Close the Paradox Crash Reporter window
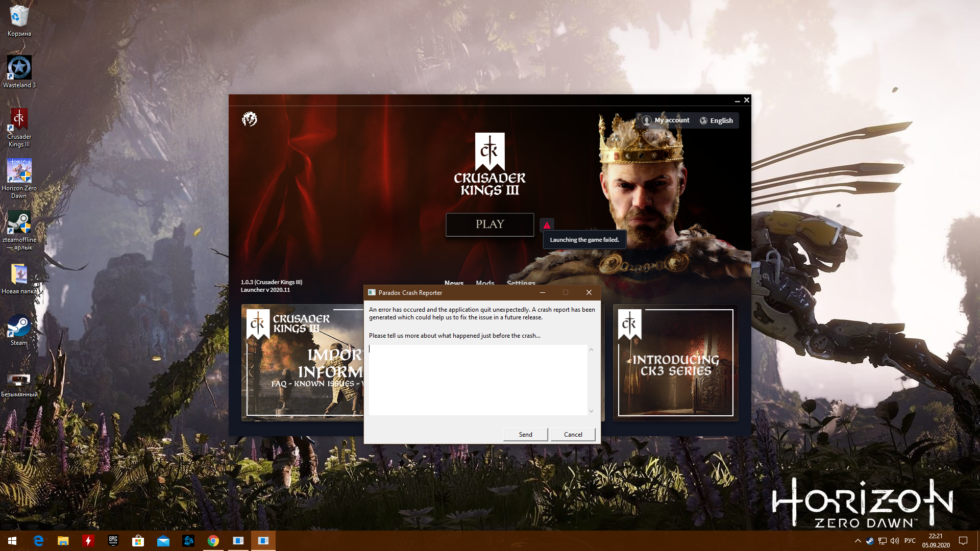This screenshot has height=551, width=980. [589, 292]
